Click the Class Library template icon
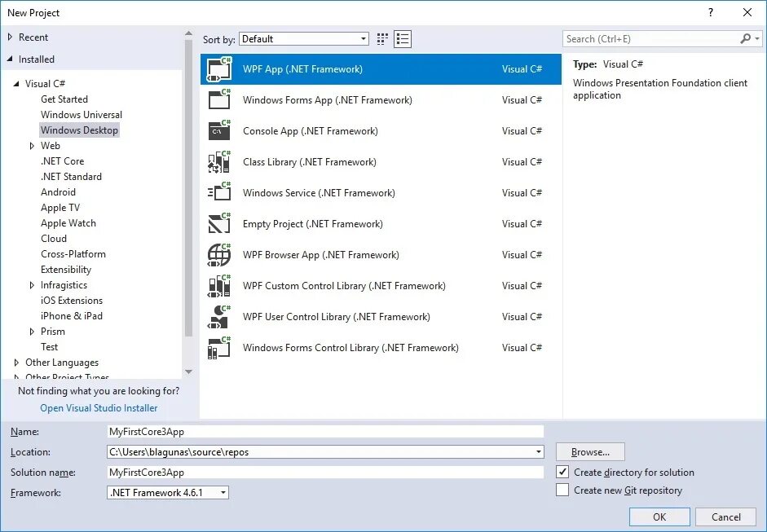 218,162
